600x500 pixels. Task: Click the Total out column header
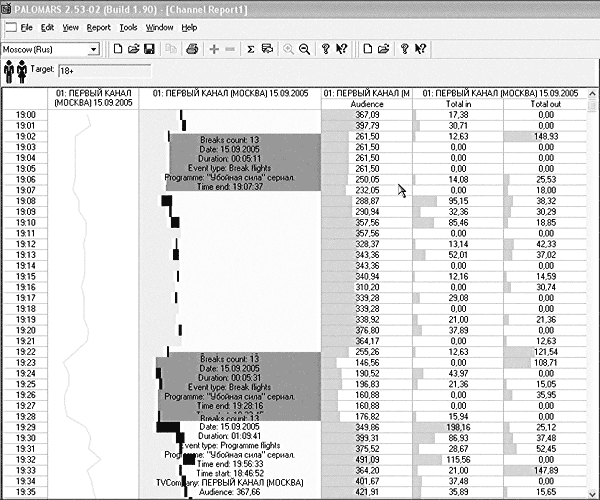[545, 104]
